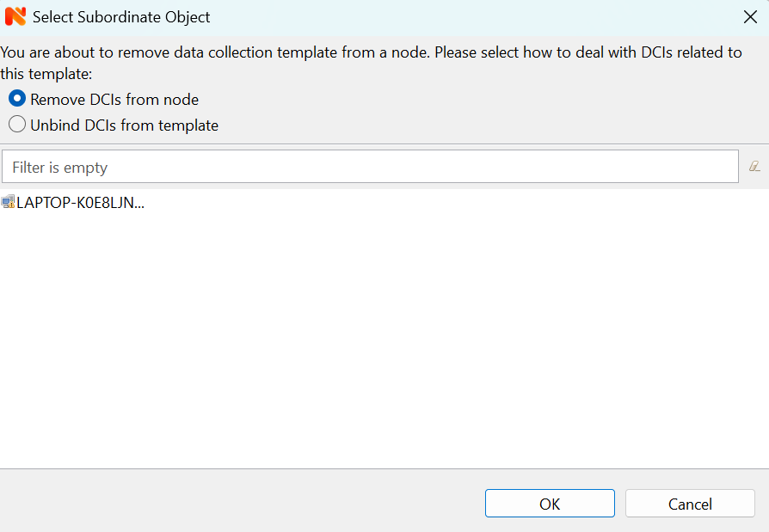Click the "Select Subordinate Object" title text
This screenshot has width=769, height=532.
(121, 16)
